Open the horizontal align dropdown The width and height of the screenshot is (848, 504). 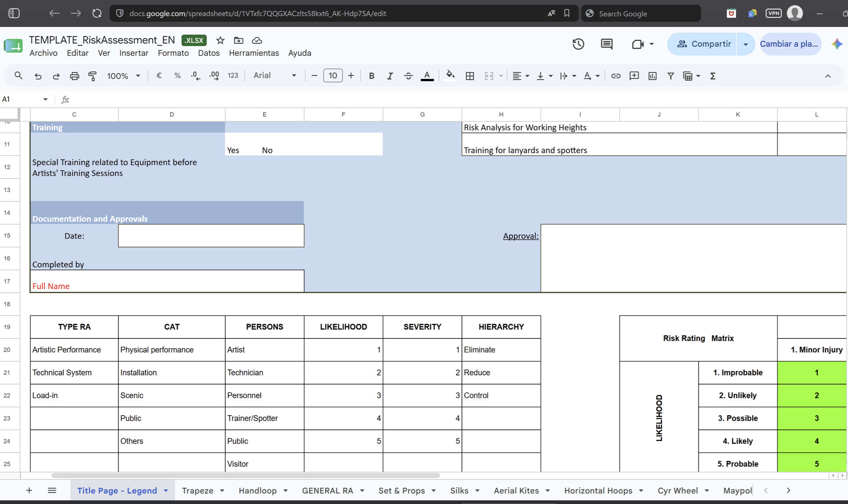click(x=521, y=76)
